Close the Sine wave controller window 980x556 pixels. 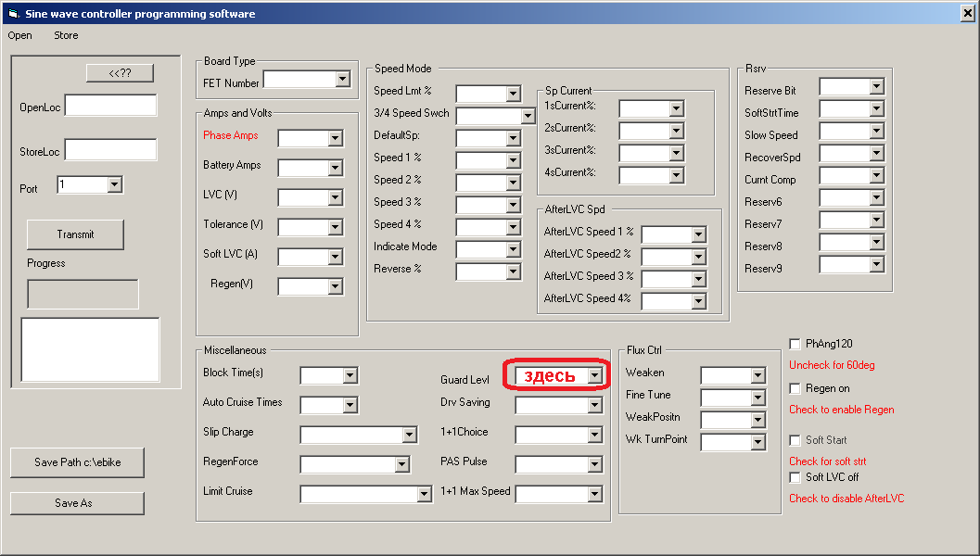(x=964, y=14)
